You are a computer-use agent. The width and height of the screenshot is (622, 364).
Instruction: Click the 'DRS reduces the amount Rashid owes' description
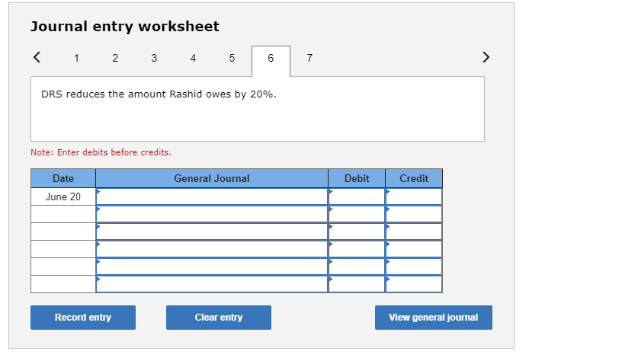tap(159, 94)
